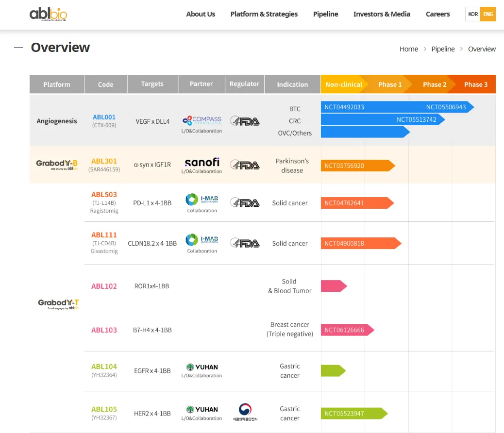Click the Sanofi partner logo
Image resolution: width=504 pixels, height=433 pixels.
pos(202,162)
